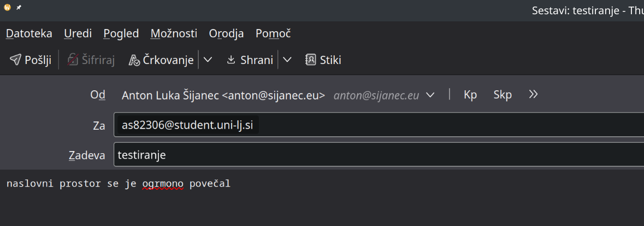Viewport: 644px width, 226px height.
Task: Open the Možnosti menu
Action: [174, 33]
